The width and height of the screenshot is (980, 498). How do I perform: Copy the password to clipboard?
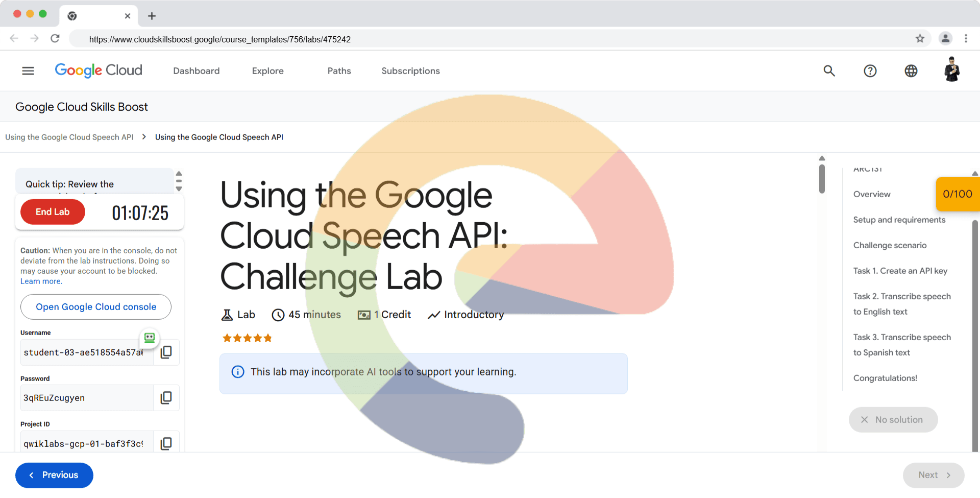tap(166, 398)
